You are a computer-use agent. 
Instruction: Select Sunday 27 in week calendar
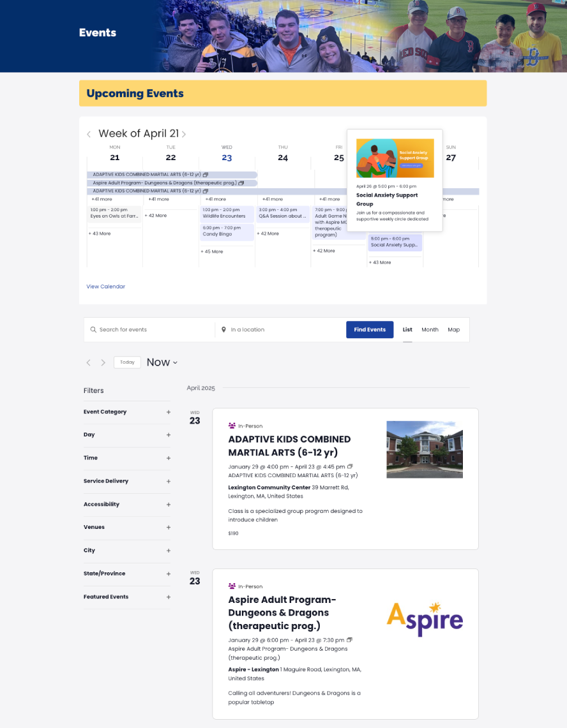[451, 158]
